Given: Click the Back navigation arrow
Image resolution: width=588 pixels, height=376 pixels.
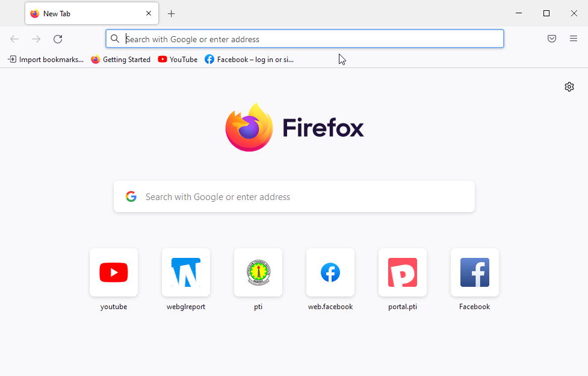Looking at the screenshot, I should [14, 39].
